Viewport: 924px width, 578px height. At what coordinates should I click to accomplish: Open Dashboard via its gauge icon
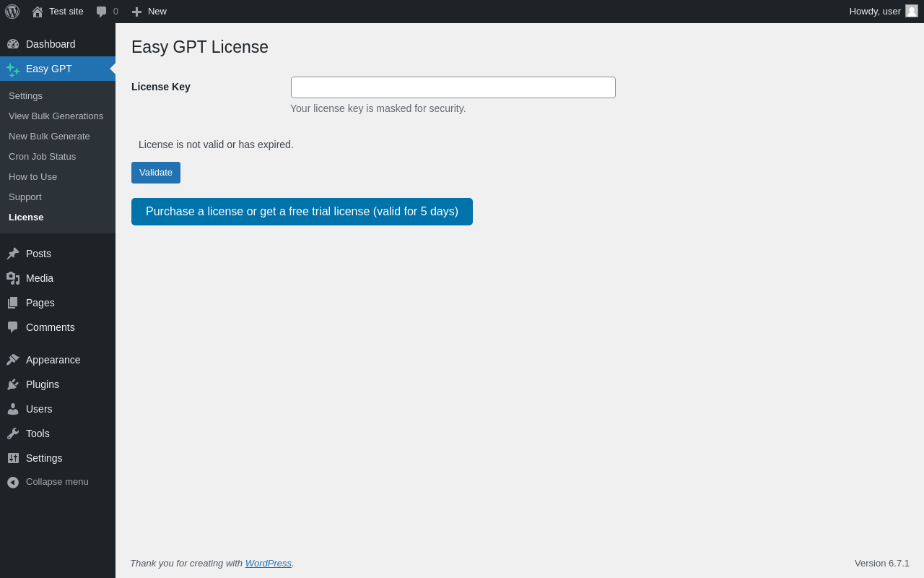(13, 44)
